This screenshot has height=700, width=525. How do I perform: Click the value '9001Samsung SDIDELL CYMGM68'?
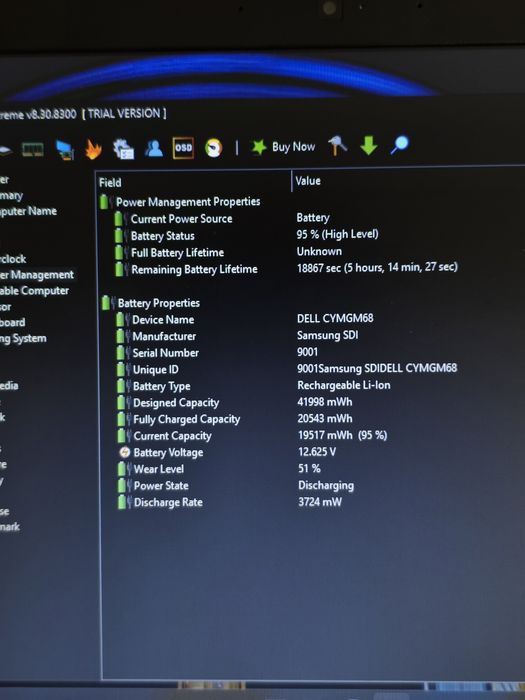[x=377, y=368]
